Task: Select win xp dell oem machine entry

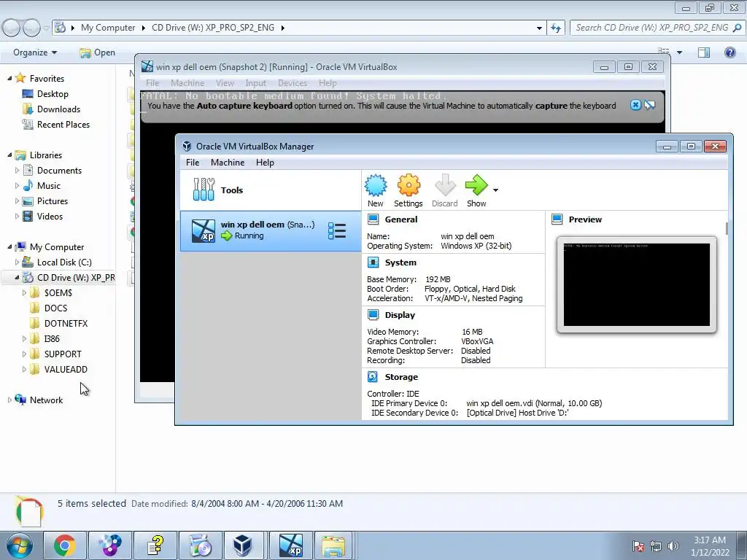Action: [271, 231]
